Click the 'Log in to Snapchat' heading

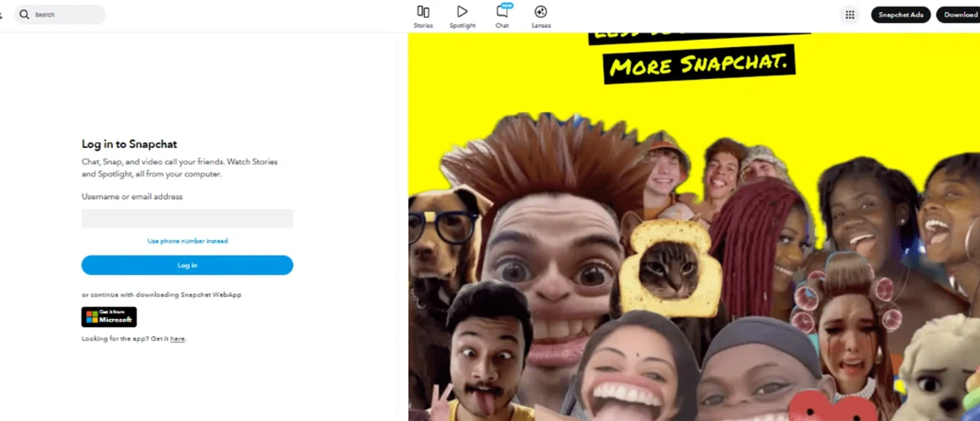pyautogui.click(x=129, y=144)
